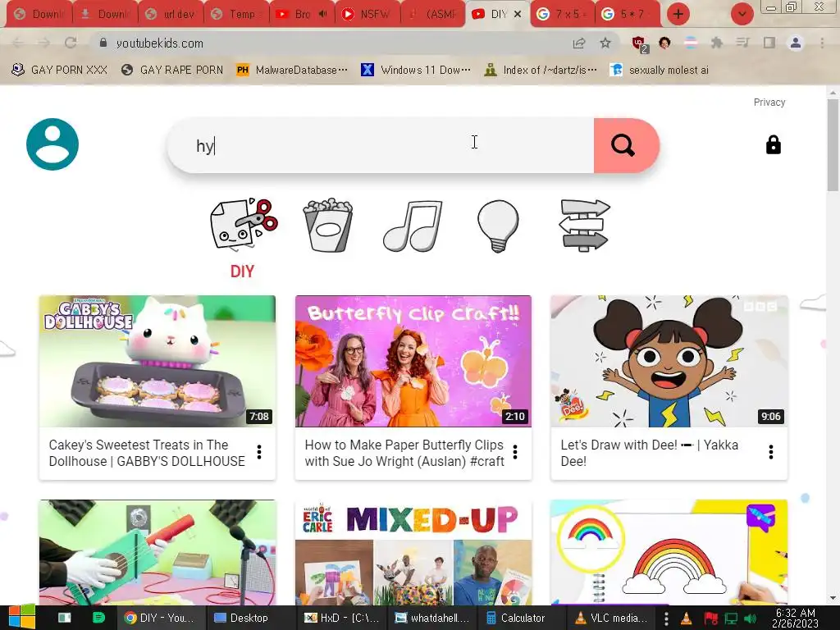Viewport: 840px width, 630px height.
Task: Open the green guitar video thumbnail
Action: (157, 553)
